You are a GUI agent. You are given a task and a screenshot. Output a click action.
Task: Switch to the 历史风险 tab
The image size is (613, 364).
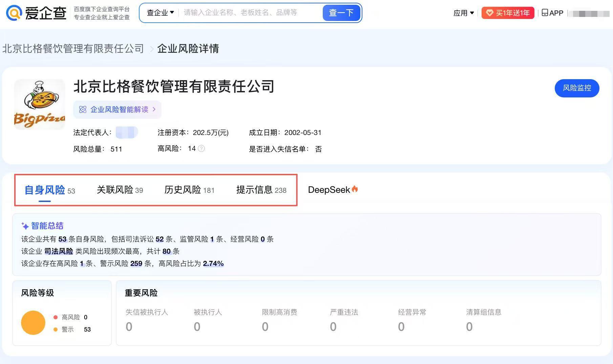click(x=189, y=190)
